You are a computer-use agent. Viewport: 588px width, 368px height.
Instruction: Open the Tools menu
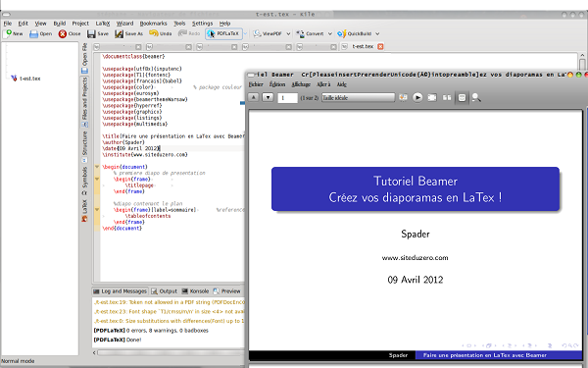click(x=179, y=24)
